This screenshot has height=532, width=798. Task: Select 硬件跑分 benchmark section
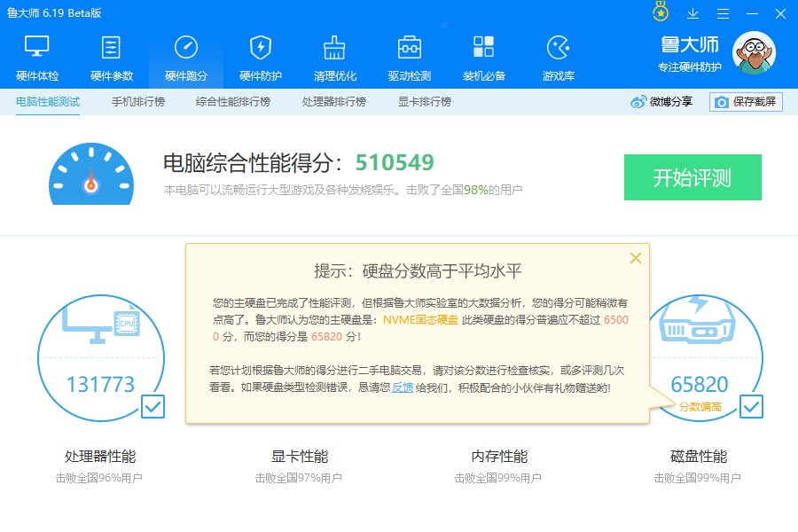tap(186, 58)
